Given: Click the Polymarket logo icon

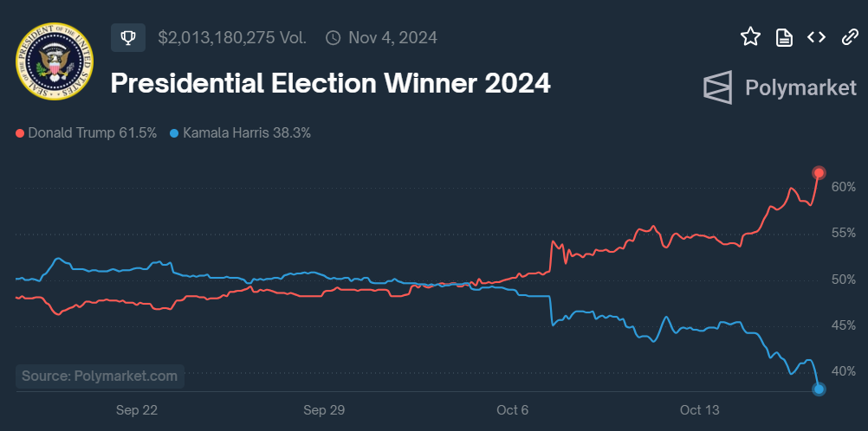Looking at the screenshot, I should [718, 87].
